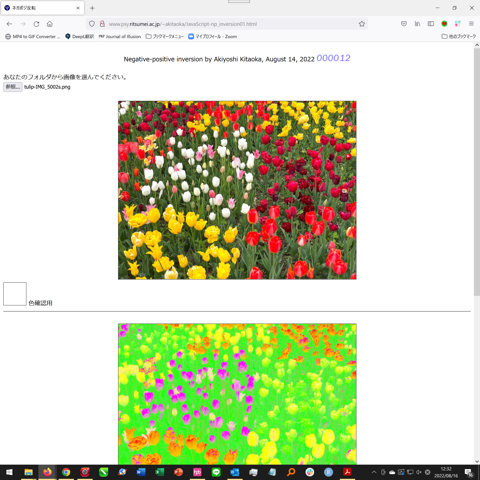The height and width of the screenshot is (480, 480).
Task: Show hidden system tray icons
Action: click(x=374, y=472)
